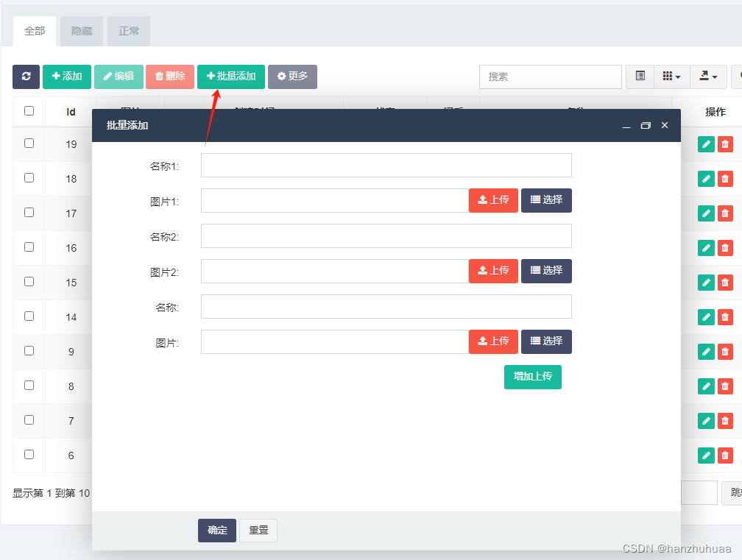
Task: Tick the checkbox for row Id 6
Action: click(x=29, y=454)
